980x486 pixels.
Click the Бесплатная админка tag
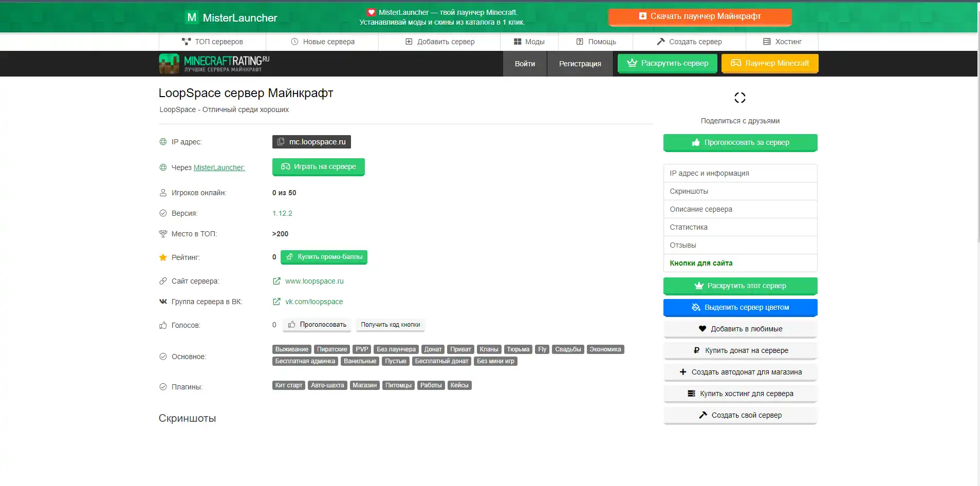[305, 361]
